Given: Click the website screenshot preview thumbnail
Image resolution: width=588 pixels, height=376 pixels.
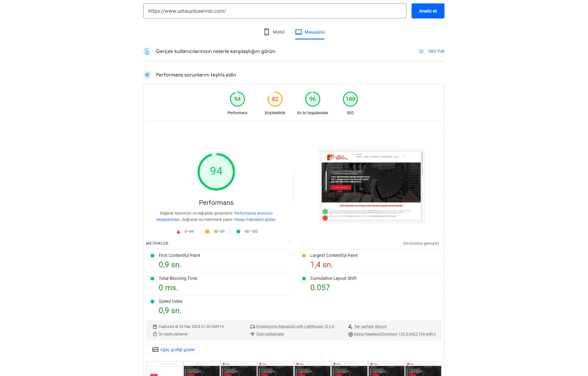Looking at the screenshot, I should pyautogui.click(x=371, y=186).
